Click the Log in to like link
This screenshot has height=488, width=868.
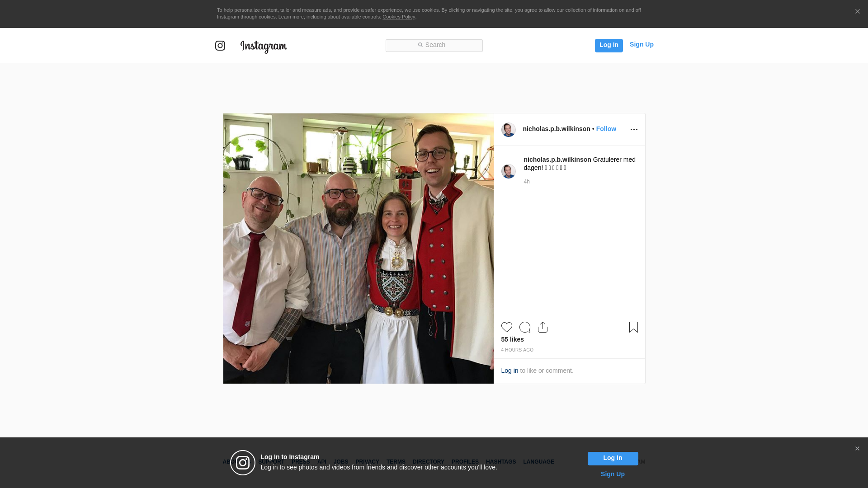pos(509,371)
